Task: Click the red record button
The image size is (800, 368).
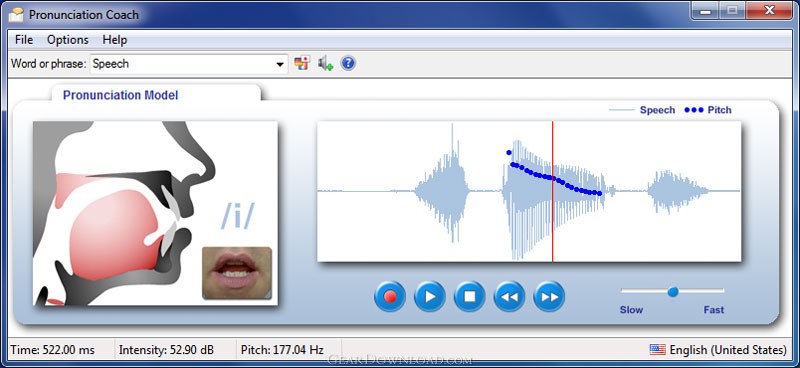Action: click(x=390, y=297)
